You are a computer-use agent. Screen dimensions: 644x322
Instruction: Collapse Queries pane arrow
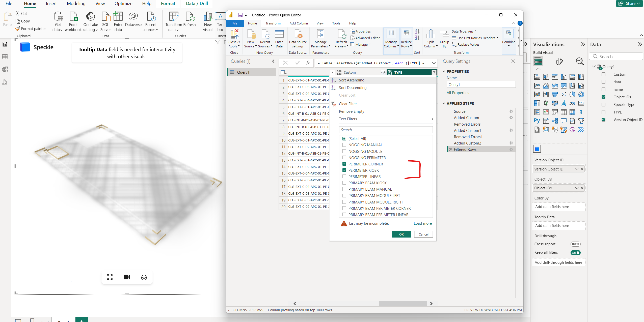273,61
